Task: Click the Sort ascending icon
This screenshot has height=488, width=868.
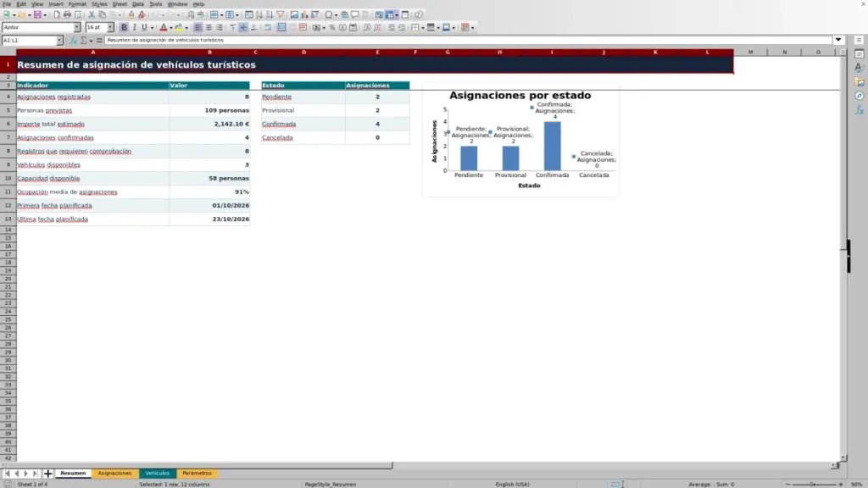Action: tap(259, 14)
